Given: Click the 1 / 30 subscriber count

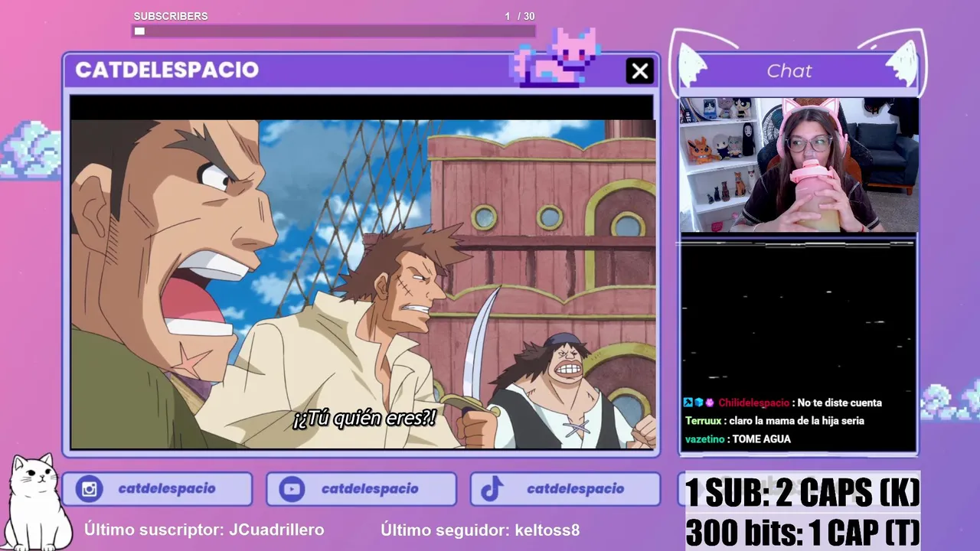Looking at the screenshot, I should tap(520, 16).
